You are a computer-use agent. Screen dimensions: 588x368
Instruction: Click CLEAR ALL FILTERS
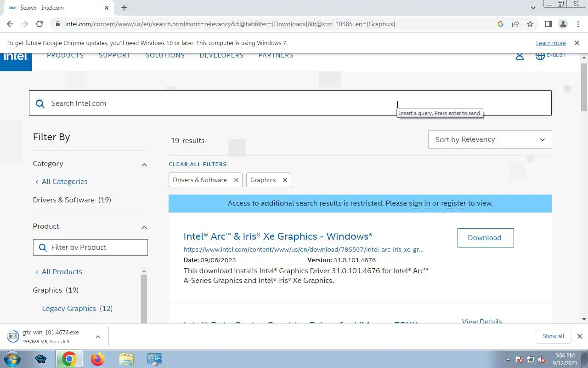click(x=198, y=164)
